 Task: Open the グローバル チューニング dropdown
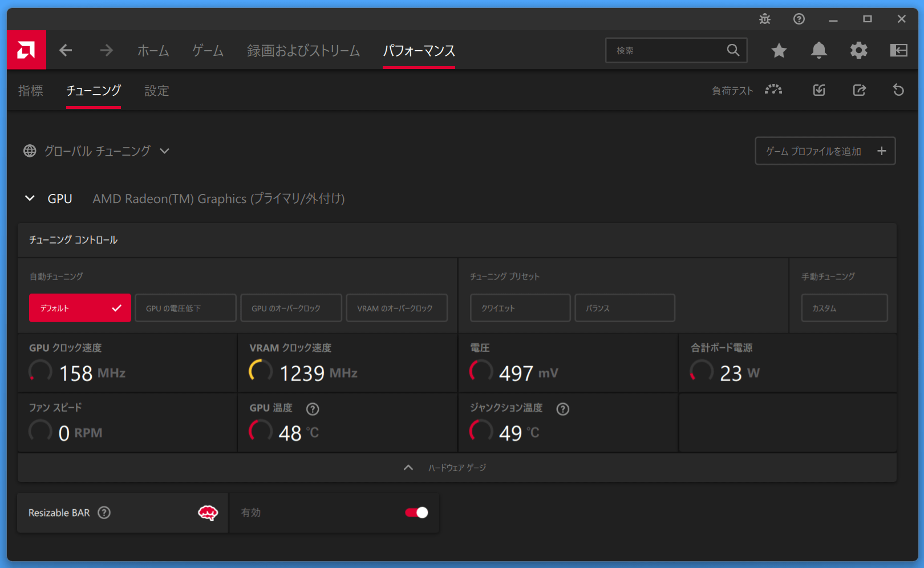point(164,151)
